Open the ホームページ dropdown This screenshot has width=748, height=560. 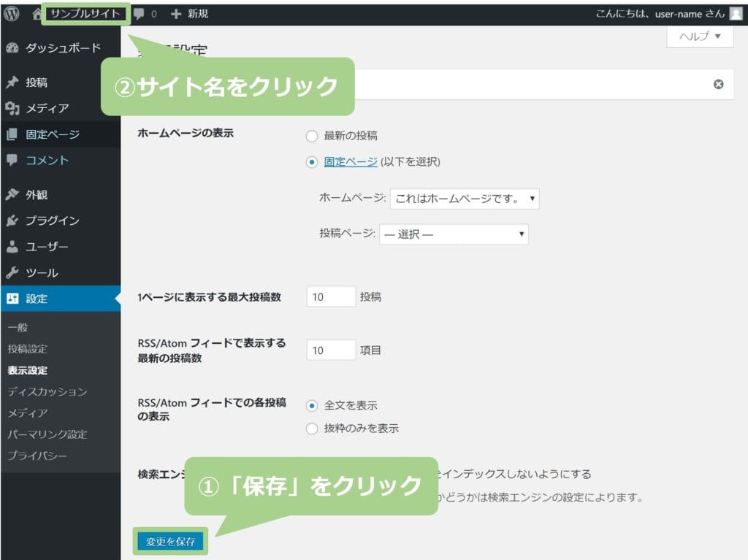(465, 198)
